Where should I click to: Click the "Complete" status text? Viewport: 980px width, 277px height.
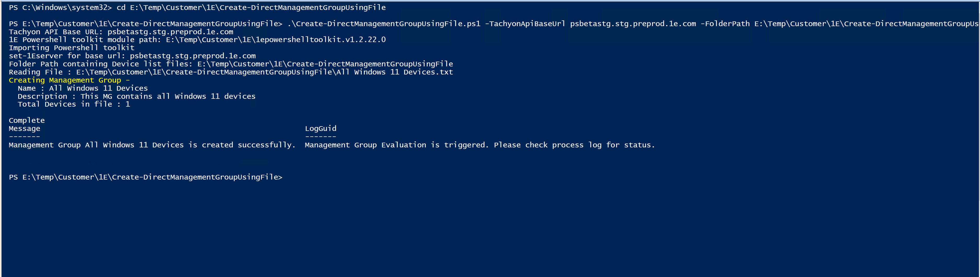coord(27,120)
